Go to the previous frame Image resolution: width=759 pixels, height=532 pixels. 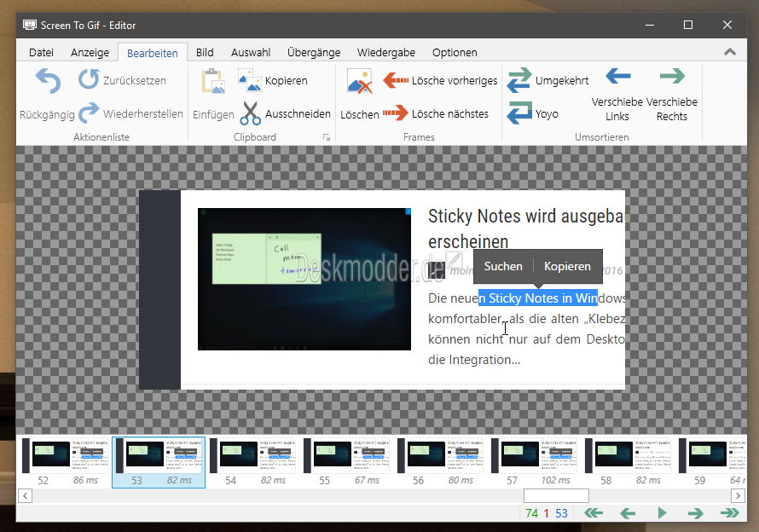click(x=628, y=513)
